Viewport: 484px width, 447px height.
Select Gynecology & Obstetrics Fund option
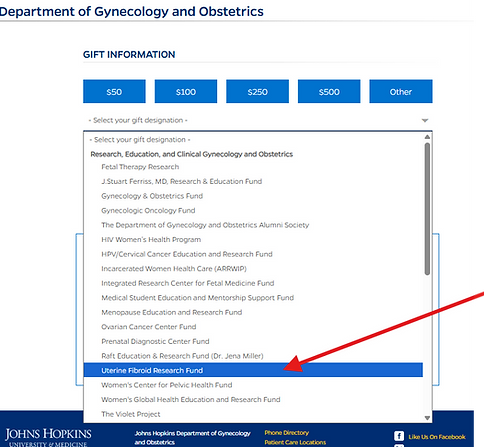point(253,196)
